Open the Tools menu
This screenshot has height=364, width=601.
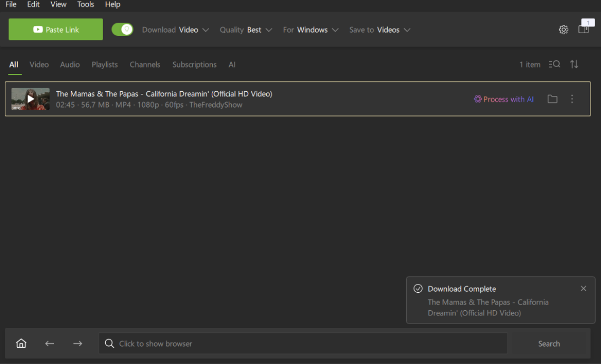(x=86, y=5)
